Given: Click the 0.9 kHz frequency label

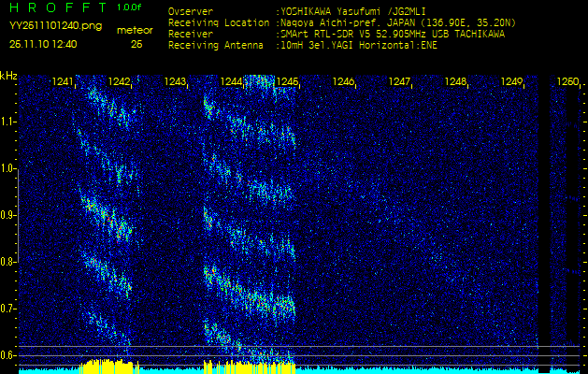Looking at the screenshot, I should (7, 215).
